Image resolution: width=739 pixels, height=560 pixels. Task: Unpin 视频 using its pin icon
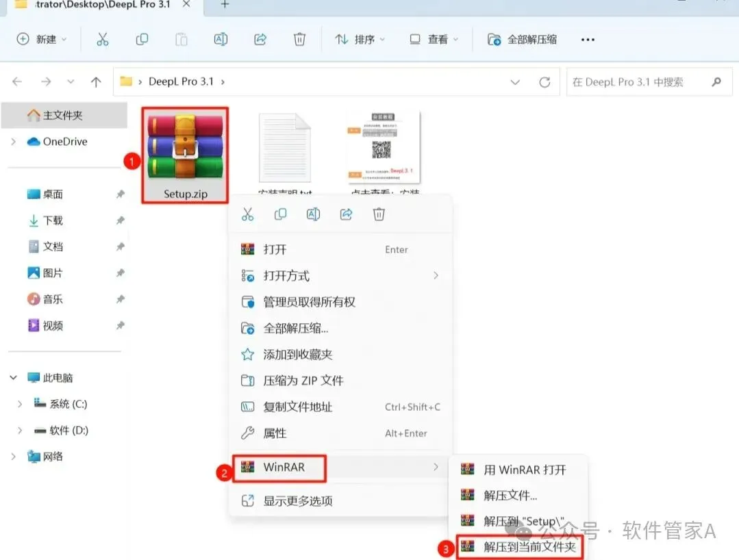(x=120, y=325)
